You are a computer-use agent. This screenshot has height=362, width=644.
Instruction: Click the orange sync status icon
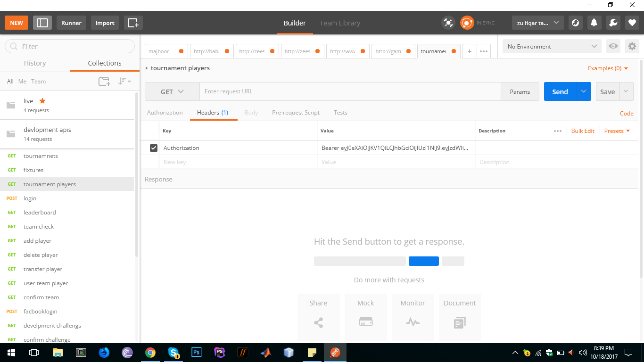467,23
